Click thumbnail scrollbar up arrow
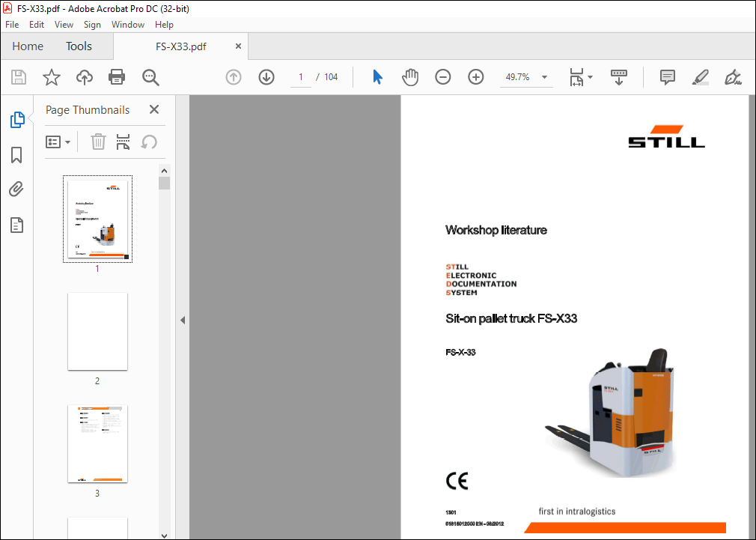Image resolution: width=756 pixels, height=540 pixels. (165, 171)
